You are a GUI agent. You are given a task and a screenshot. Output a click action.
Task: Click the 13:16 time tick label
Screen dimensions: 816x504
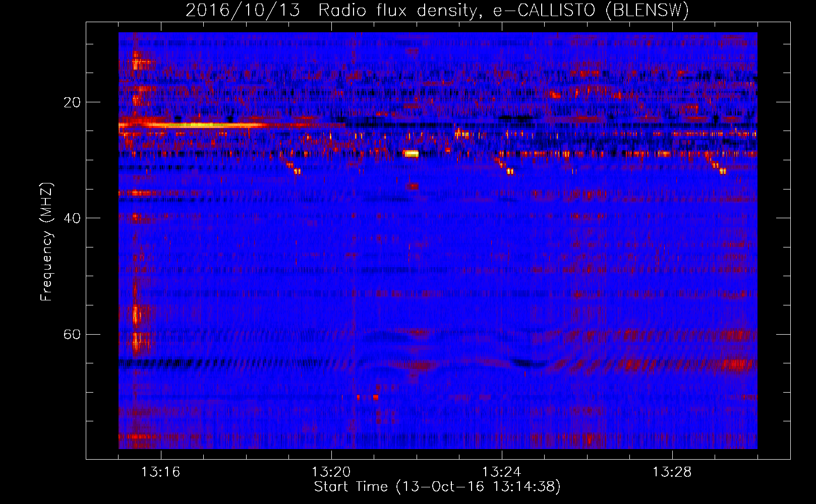pos(160,472)
